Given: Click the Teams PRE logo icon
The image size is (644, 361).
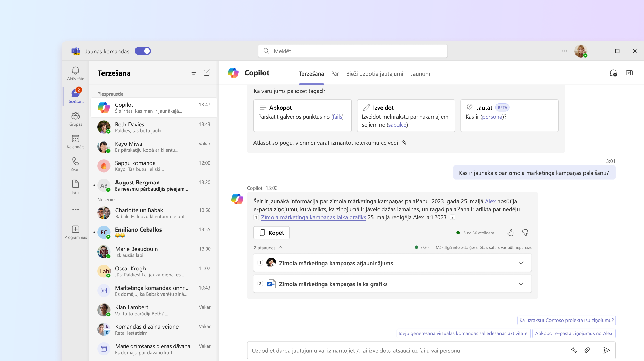Looking at the screenshot, I should pyautogui.click(x=75, y=51).
